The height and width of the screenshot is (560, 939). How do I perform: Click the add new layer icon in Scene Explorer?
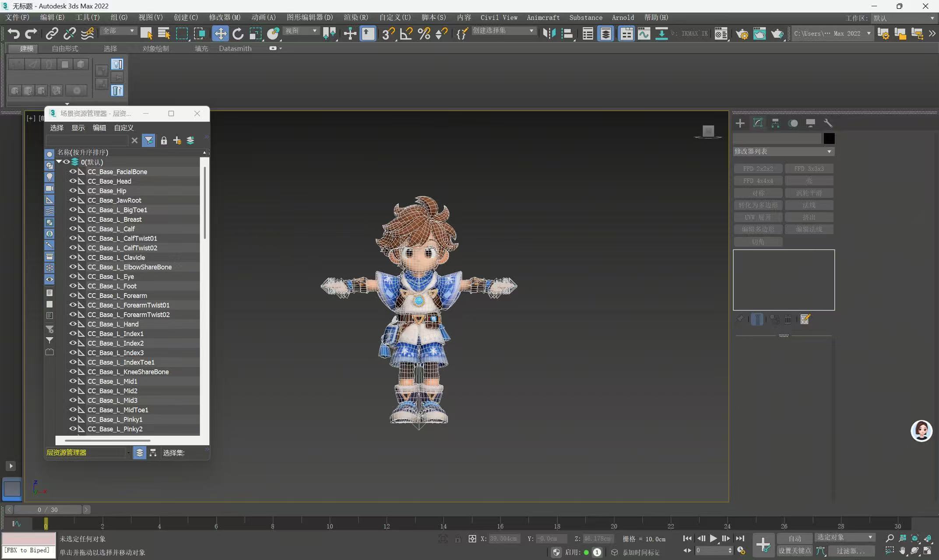pos(177,140)
